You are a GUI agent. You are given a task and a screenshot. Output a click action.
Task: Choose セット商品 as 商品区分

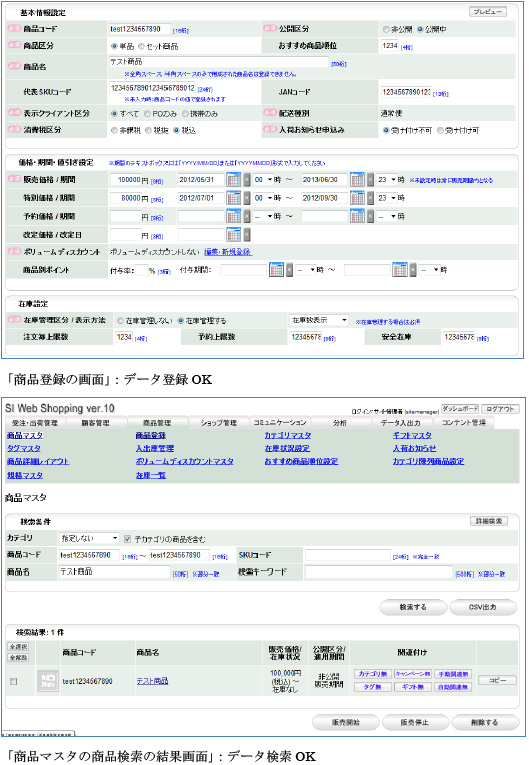coord(141,46)
